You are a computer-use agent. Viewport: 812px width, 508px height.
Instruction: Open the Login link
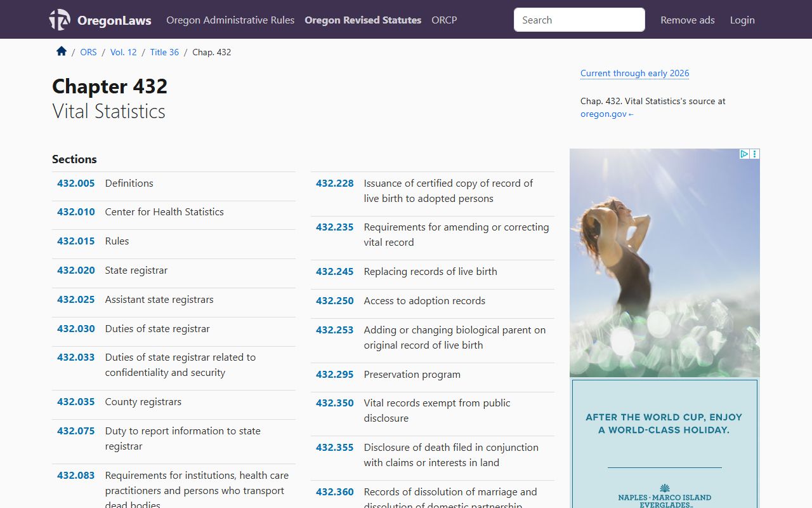tap(742, 20)
